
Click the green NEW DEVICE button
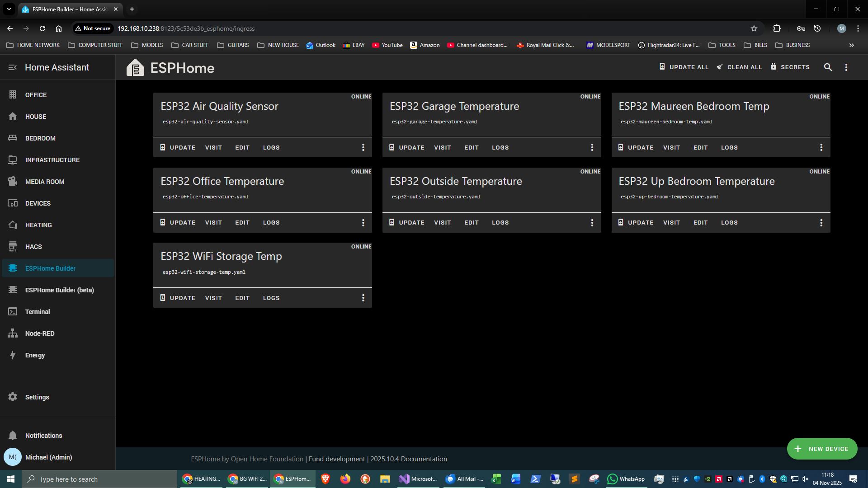pos(822,449)
